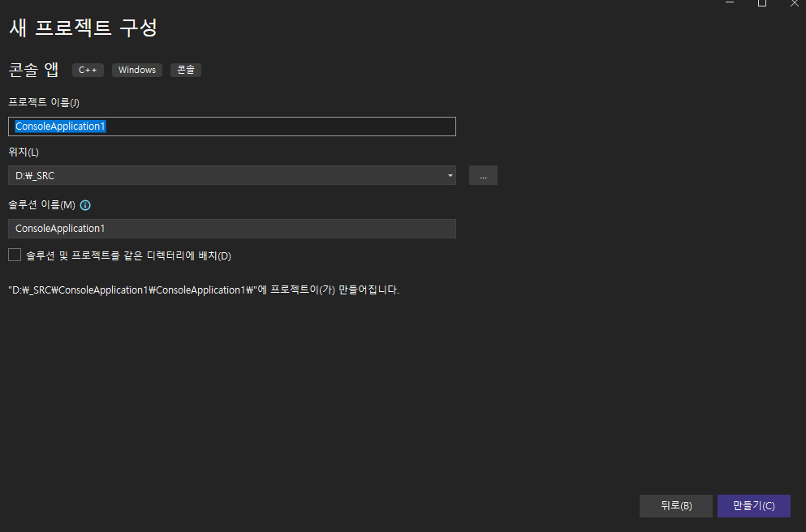806x532 pixels.
Task: Click the 콘솔 tag
Action: [x=186, y=70]
